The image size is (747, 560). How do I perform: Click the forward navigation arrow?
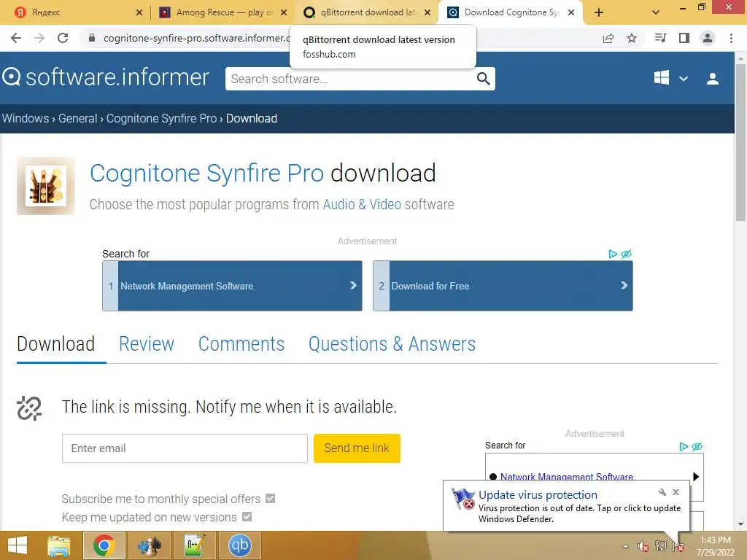[x=39, y=38]
